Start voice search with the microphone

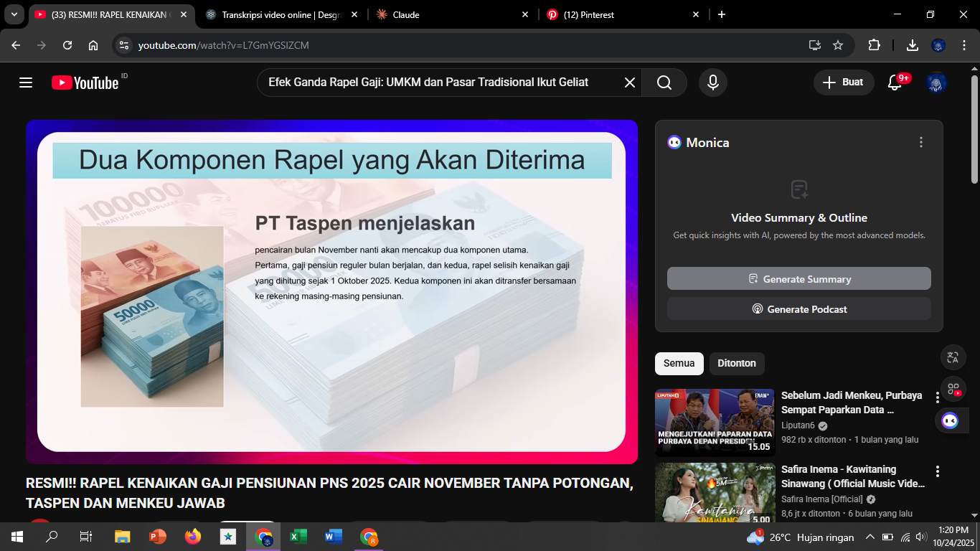[x=713, y=83]
